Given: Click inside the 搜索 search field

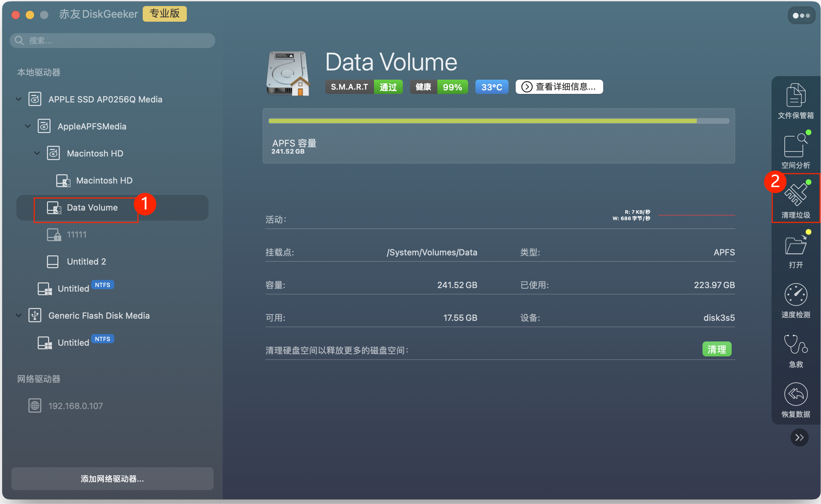Looking at the screenshot, I should pos(107,40).
